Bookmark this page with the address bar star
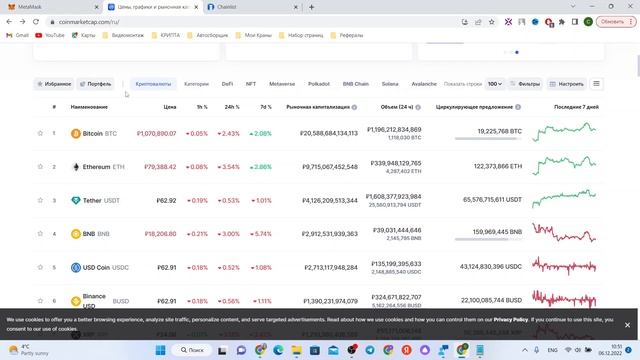Image resolution: width=640 pixels, height=360 pixels. (x=491, y=22)
